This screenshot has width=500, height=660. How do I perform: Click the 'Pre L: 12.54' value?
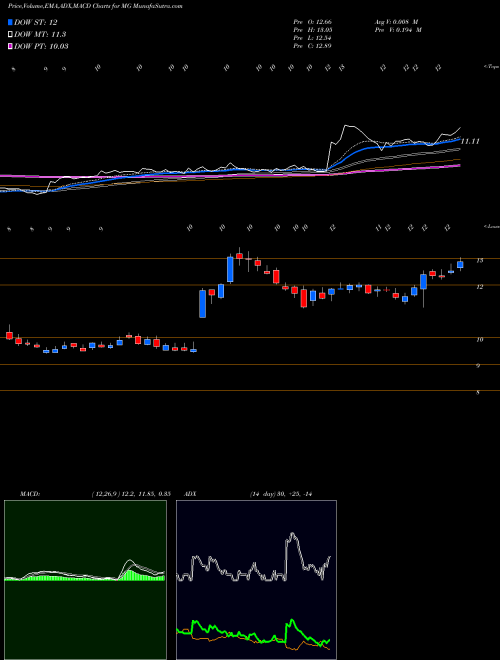point(312,38)
